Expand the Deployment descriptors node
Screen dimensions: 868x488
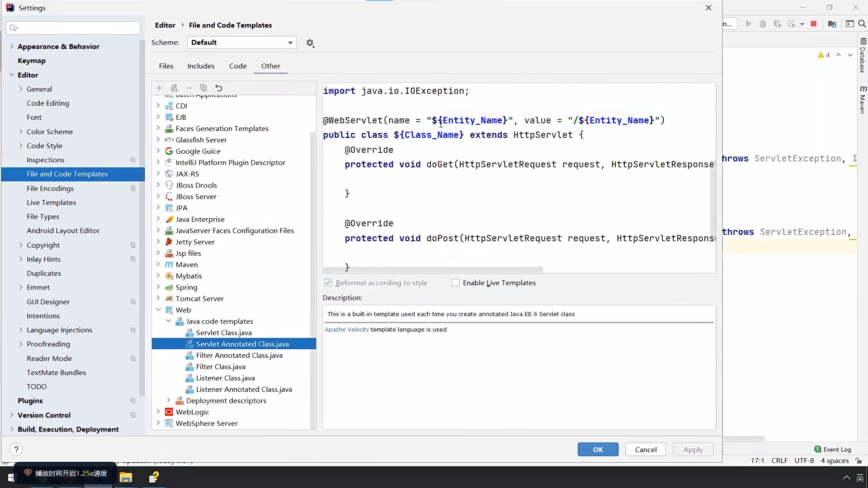click(169, 401)
